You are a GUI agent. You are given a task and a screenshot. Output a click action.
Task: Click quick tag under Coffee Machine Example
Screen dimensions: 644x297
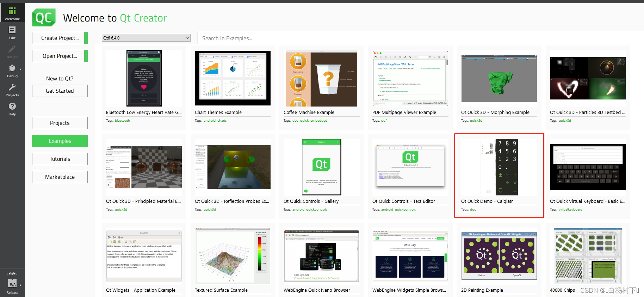tap(304, 121)
